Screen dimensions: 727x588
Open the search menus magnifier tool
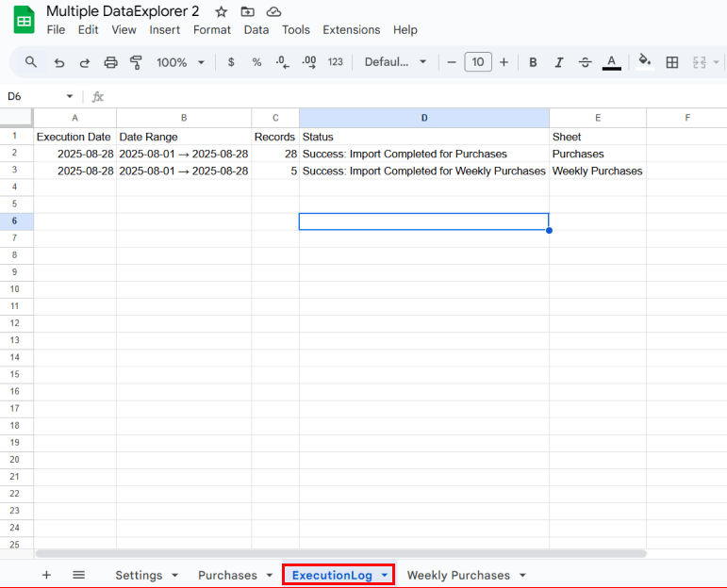tap(30, 62)
